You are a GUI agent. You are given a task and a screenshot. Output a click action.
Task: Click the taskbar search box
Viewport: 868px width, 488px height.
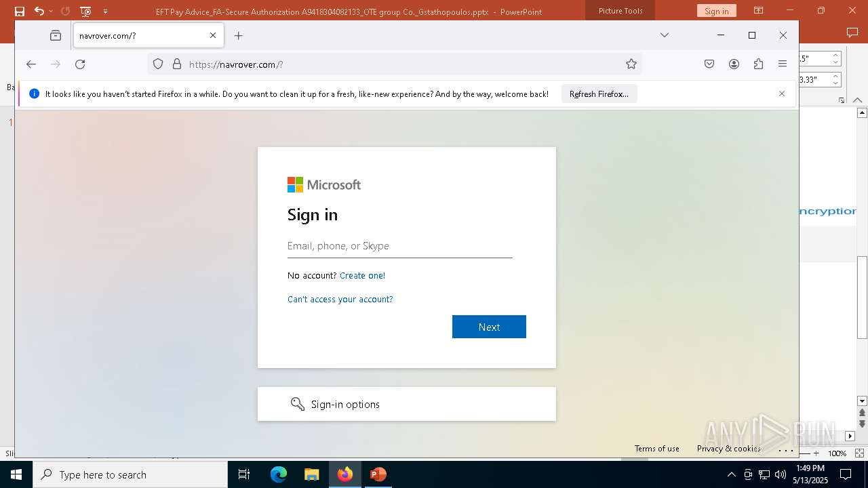(x=130, y=474)
